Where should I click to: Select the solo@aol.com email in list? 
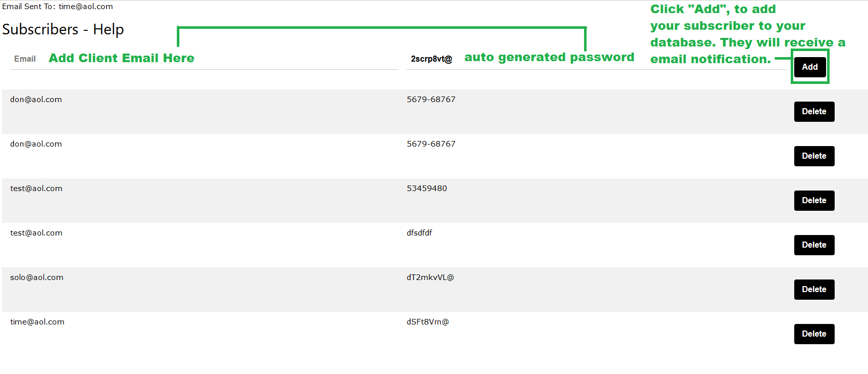coord(37,277)
